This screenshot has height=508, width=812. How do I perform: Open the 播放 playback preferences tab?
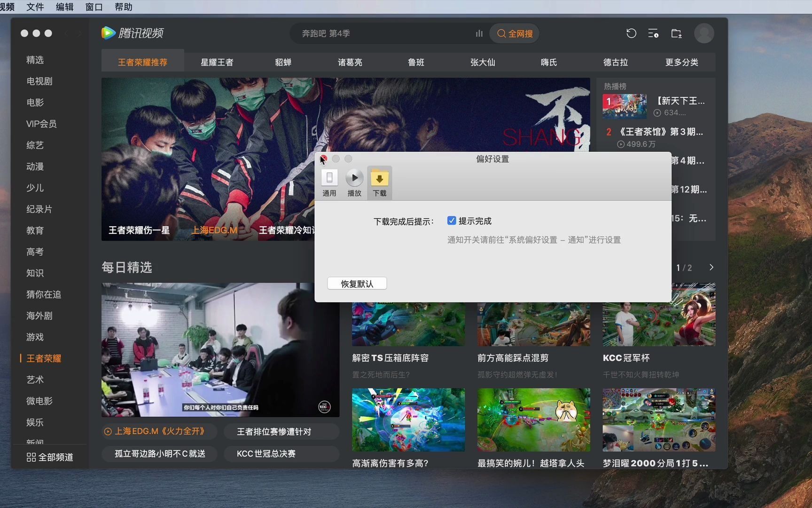click(x=354, y=183)
